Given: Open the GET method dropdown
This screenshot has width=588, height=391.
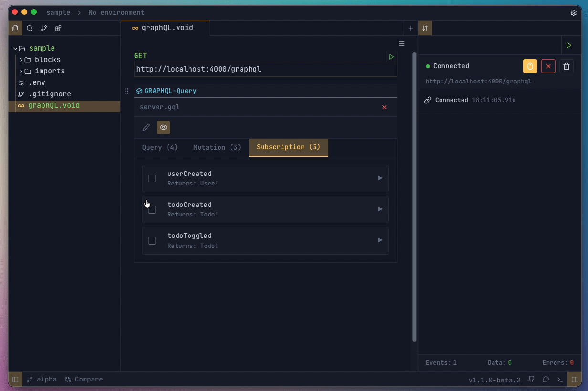Looking at the screenshot, I should point(140,56).
